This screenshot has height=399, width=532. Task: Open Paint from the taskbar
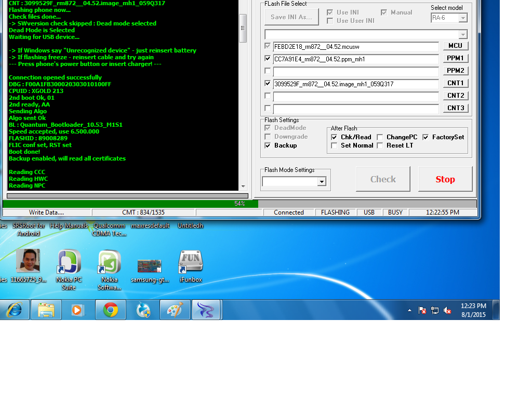click(175, 310)
